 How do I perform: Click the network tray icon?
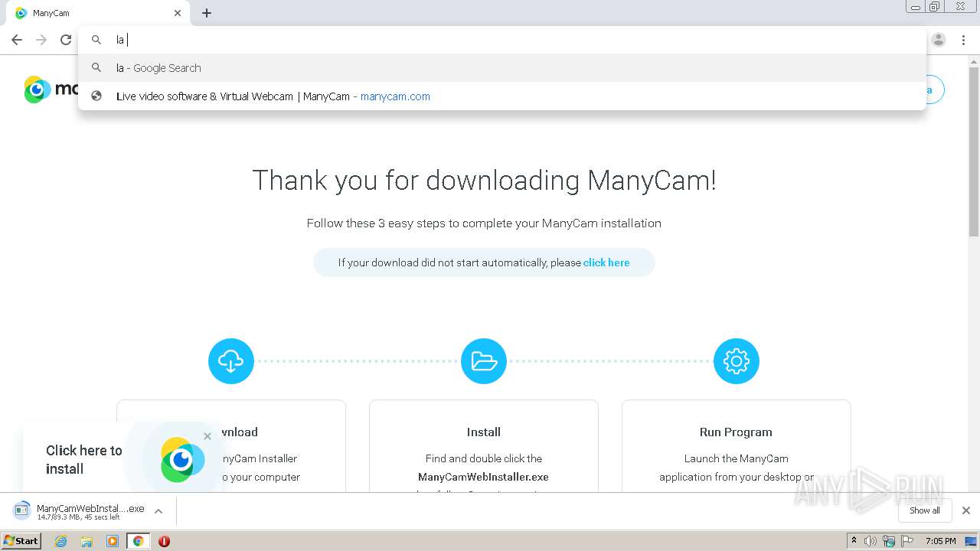point(889,541)
